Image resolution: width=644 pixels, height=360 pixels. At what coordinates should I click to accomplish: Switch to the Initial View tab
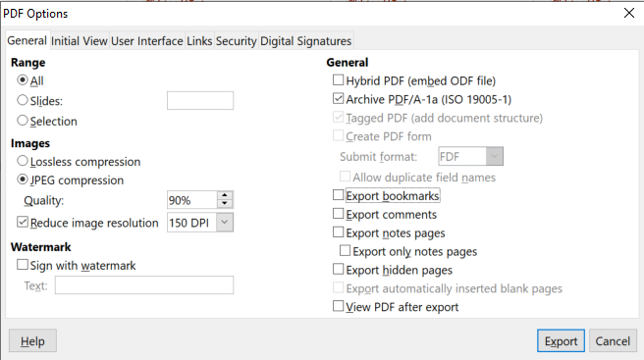pyautogui.click(x=80, y=41)
